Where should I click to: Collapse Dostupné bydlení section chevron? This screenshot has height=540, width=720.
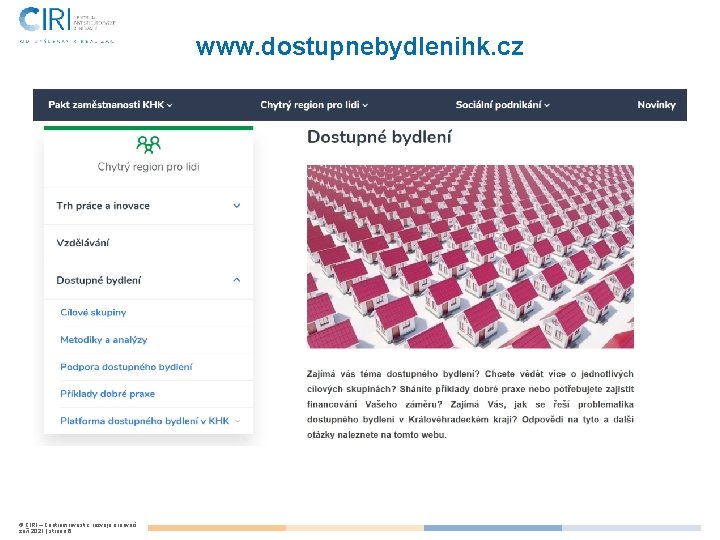pyautogui.click(x=236, y=280)
